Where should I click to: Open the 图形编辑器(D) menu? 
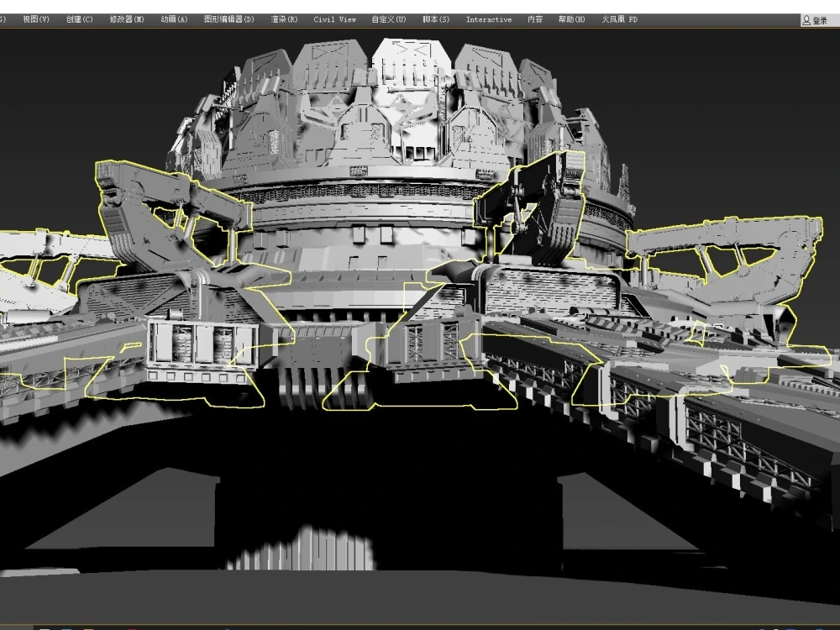click(229, 19)
